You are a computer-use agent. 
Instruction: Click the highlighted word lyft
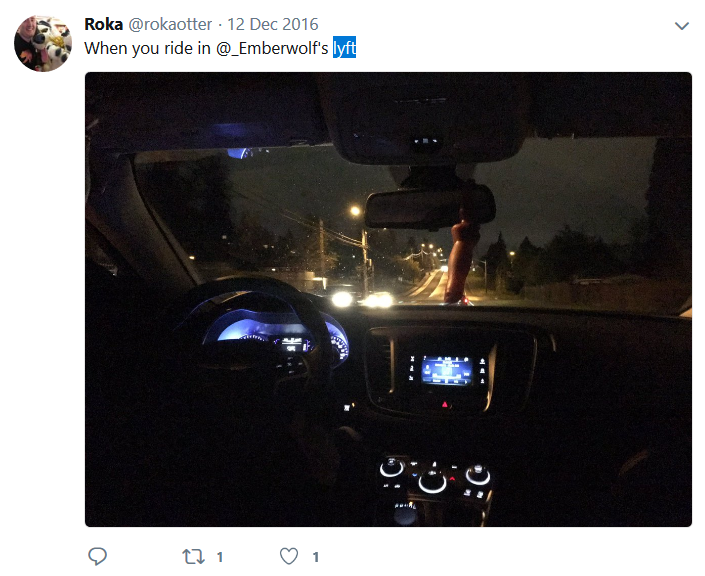point(344,48)
